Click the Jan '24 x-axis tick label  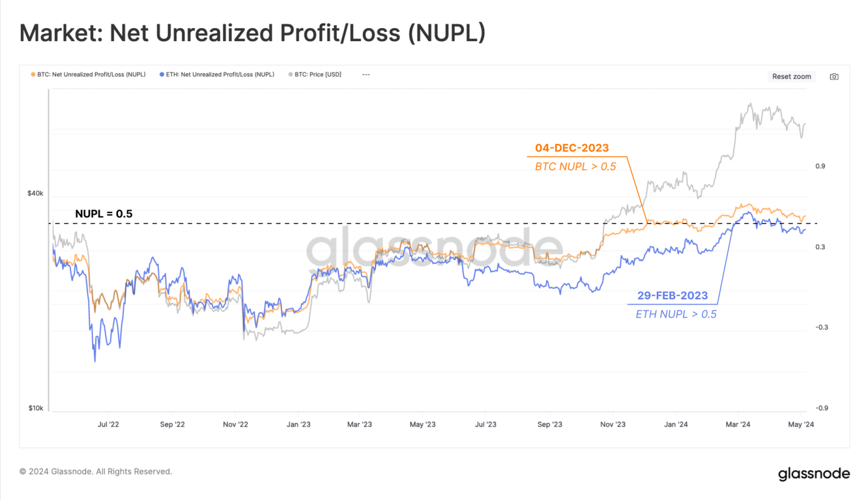[676, 424]
